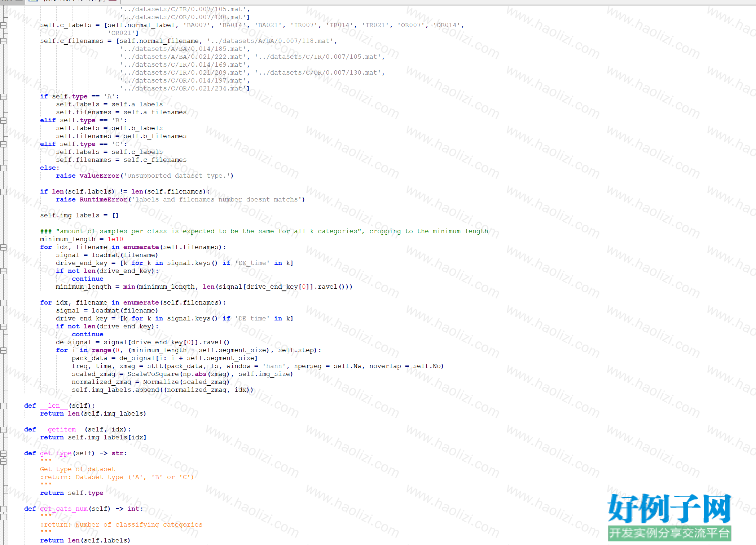Click the line "normalized_zmag = Normalize(scaled_zmag)"
This screenshot has height=545, width=756.
click(150, 382)
